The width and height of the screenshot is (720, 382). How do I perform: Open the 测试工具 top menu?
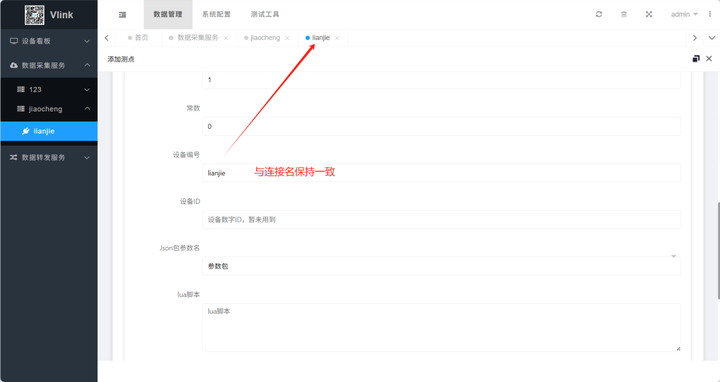[265, 14]
